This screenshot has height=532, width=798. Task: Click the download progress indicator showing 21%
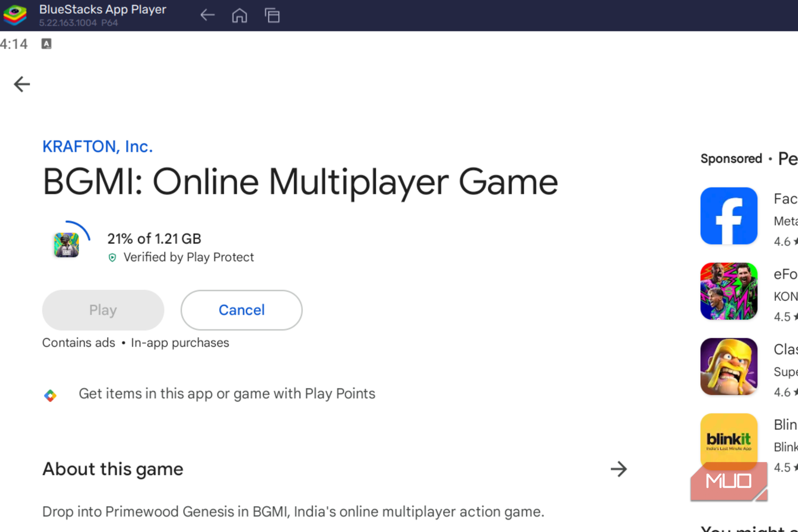pos(154,238)
